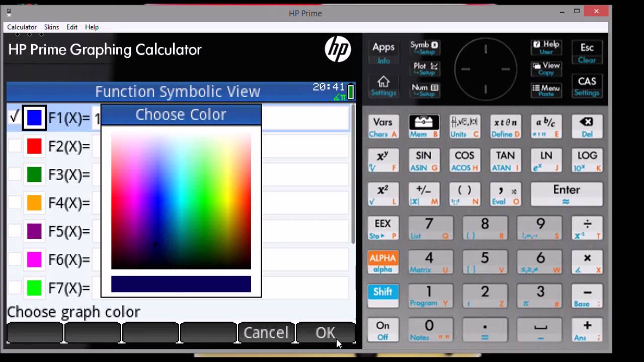Image resolution: width=644 pixels, height=362 pixels.
Task: Tap the Vars Chars key
Action: click(383, 127)
